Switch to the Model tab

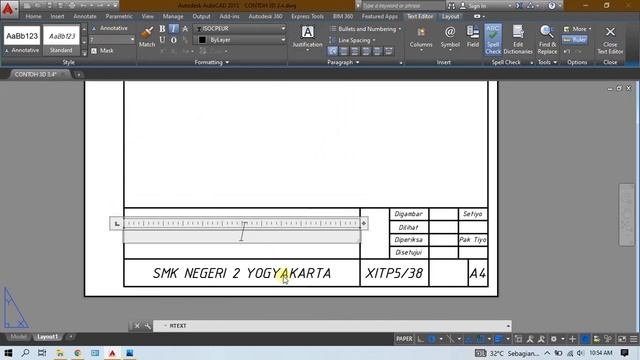pos(18,337)
